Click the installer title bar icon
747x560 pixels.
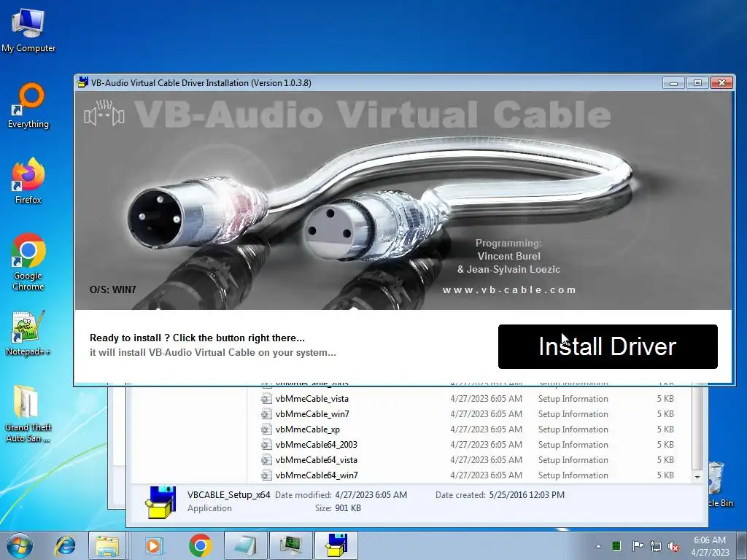(82, 82)
